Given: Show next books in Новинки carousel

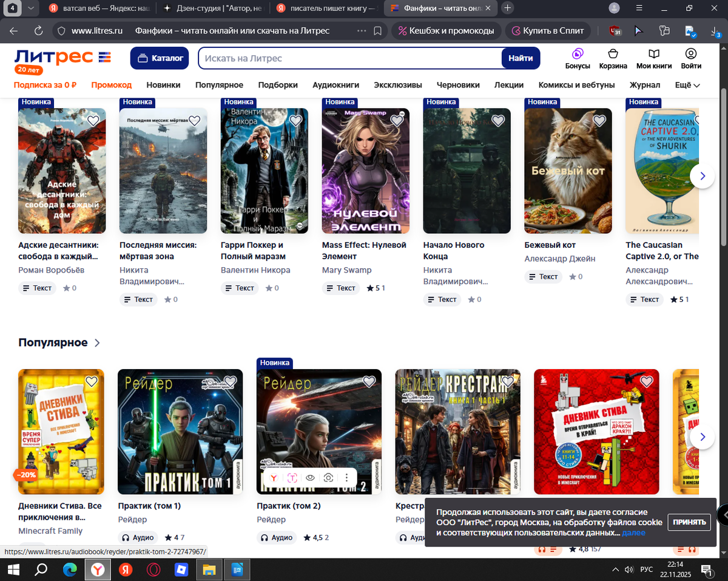Looking at the screenshot, I should pyautogui.click(x=703, y=176).
